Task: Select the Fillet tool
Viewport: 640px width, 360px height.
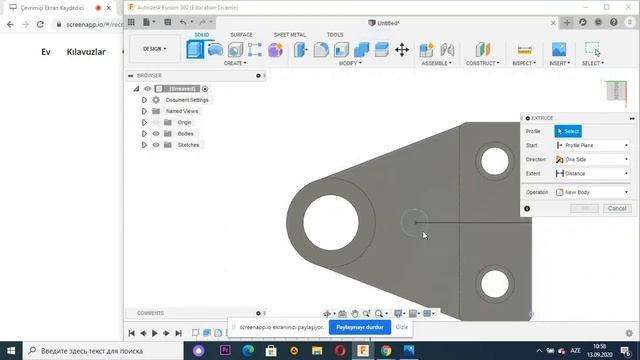Action: click(x=321, y=50)
